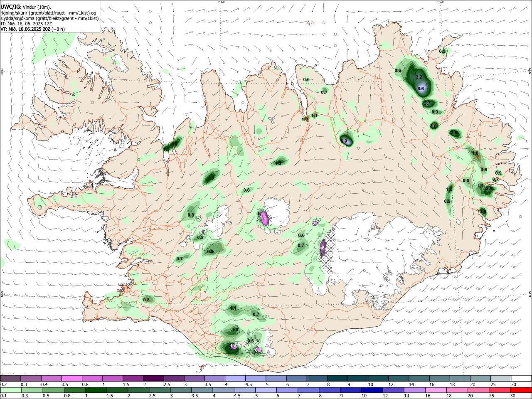Select the dark mauve swatch above the 0.2 label

coord(11,378)
